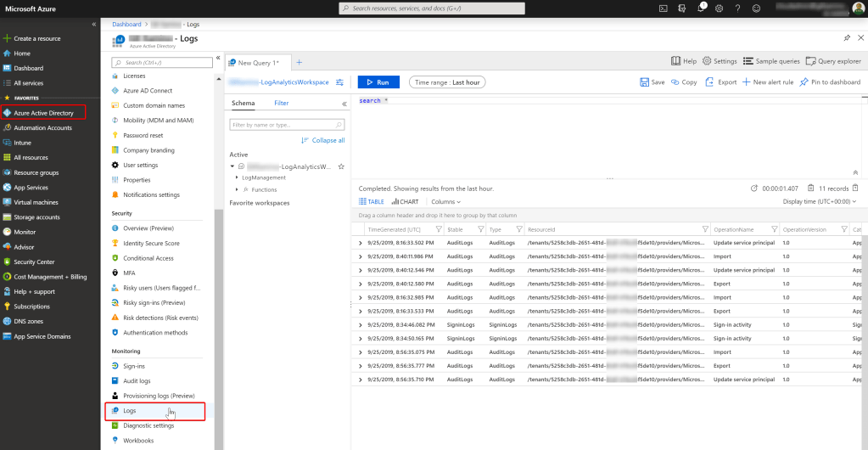Open the Columns dropdown
The height and width of the screenshot is (450, 868).
(445, 202)
